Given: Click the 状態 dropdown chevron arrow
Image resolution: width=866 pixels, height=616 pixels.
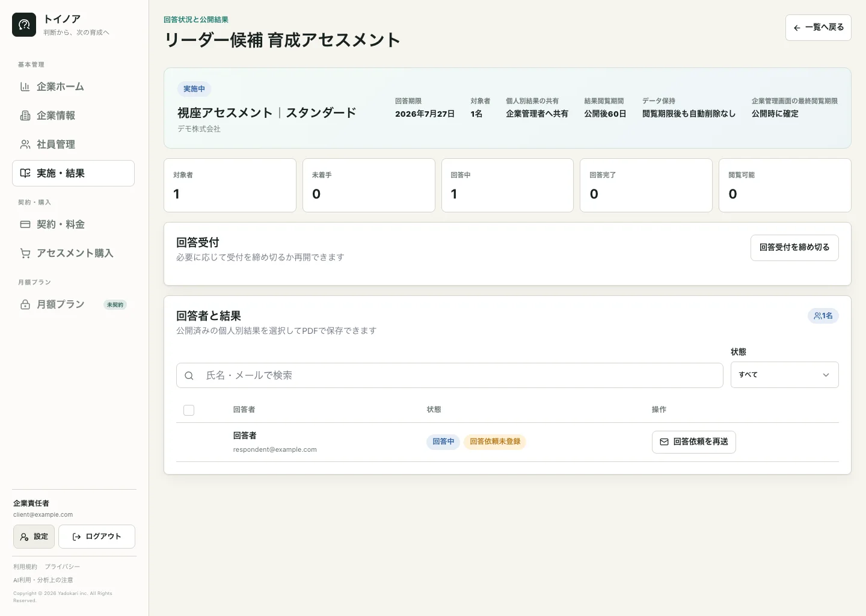Looking at the screenshot, I should pyautogui.click(x=826, y=375).
